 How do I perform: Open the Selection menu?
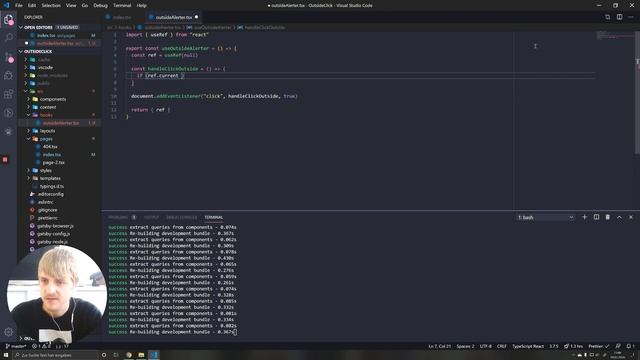(x=51, y=5)
